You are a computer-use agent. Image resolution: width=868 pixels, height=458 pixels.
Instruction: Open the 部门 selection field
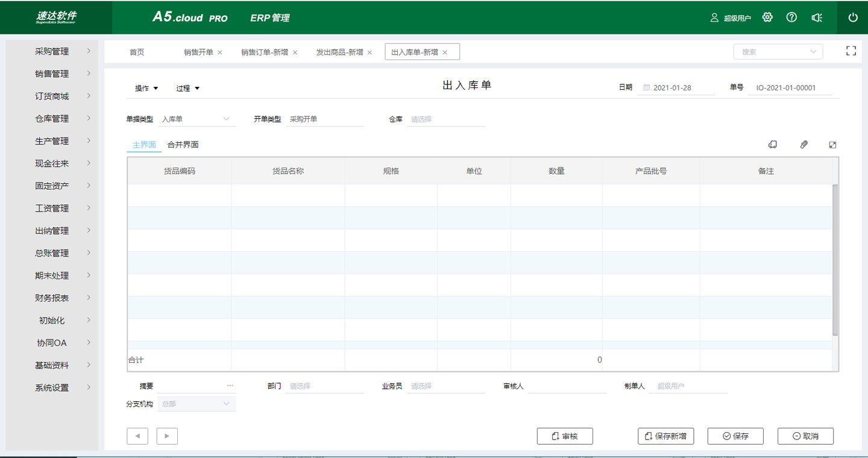325,386
